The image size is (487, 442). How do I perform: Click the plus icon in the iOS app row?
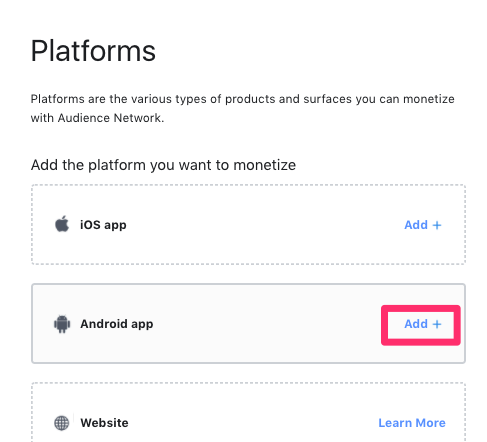pos(437,225)
